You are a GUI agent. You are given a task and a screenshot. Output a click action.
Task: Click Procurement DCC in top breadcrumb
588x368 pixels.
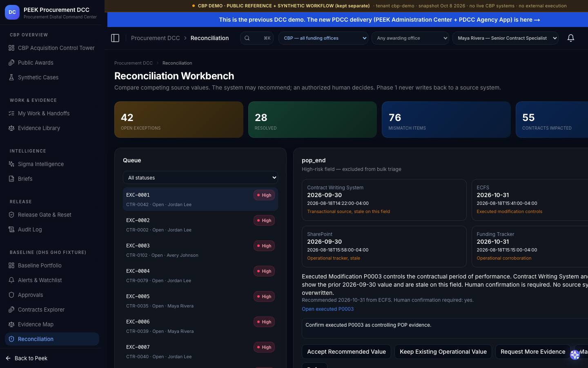pos(155,38)
